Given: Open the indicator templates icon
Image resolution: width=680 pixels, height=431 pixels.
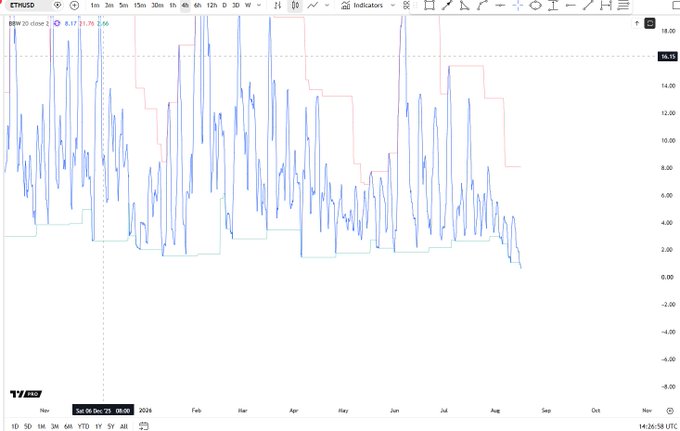Looking at the screenshot, I should (x=406, y=5).
